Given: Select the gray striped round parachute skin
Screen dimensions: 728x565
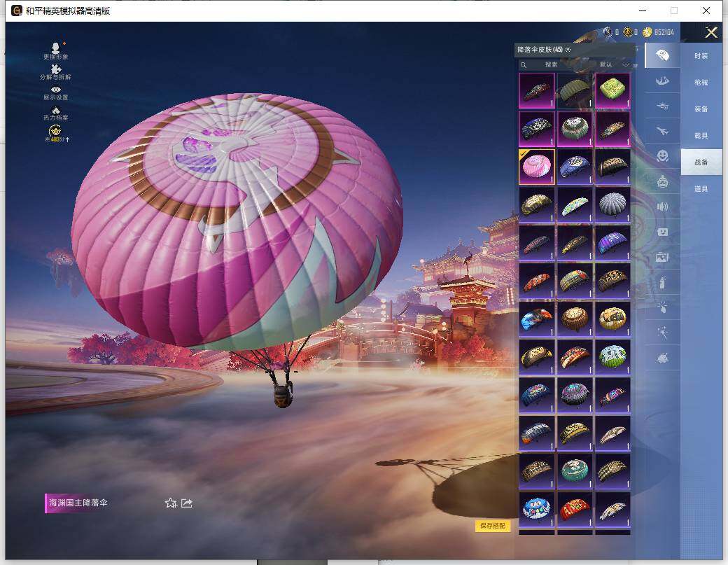Looking at the screenshot, I should click(612, 204).
